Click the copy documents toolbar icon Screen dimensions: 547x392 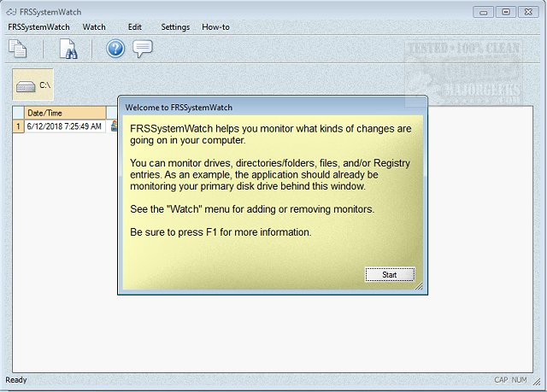point(17,49)
